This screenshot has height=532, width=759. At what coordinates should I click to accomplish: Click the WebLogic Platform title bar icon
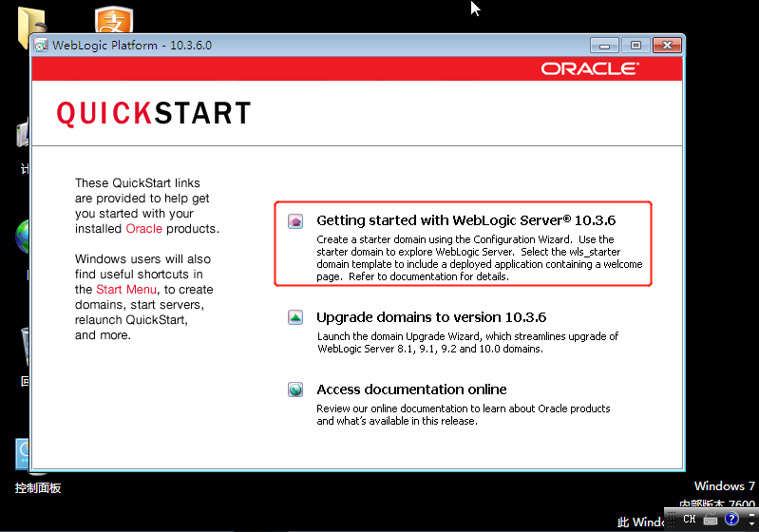coord(41,46)
